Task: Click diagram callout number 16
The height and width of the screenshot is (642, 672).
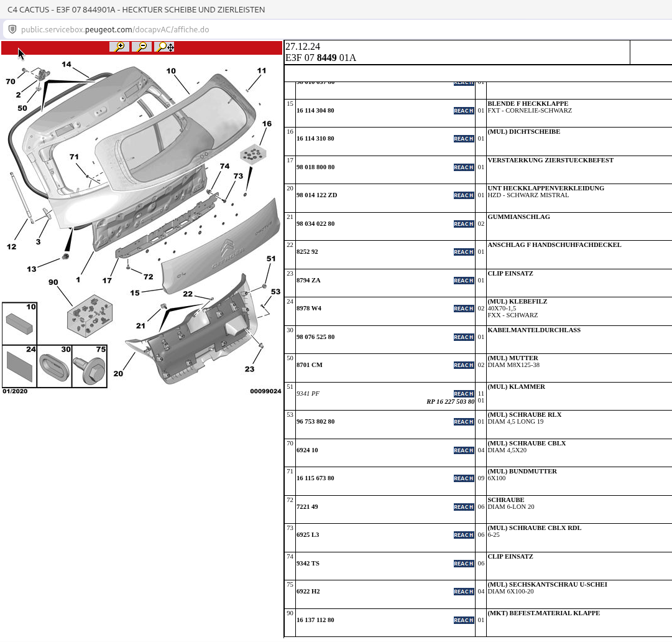Action: [267, 124]
